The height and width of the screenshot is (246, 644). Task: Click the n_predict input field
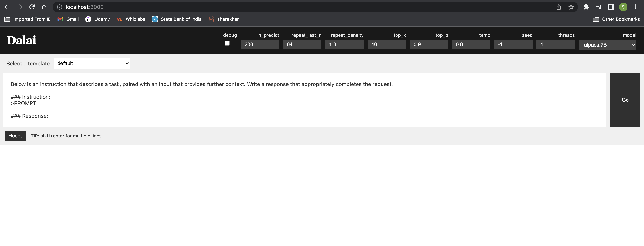[260, 44]
